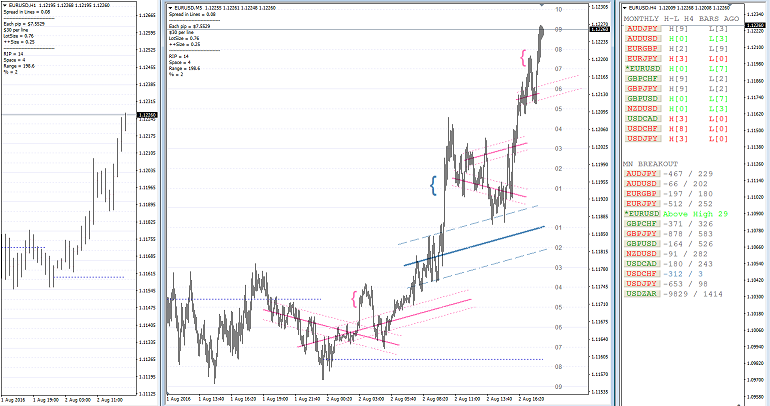Choose USDCHF under MN Breakout
This screenshot has width=770, height=406.
tap(641, 274)
